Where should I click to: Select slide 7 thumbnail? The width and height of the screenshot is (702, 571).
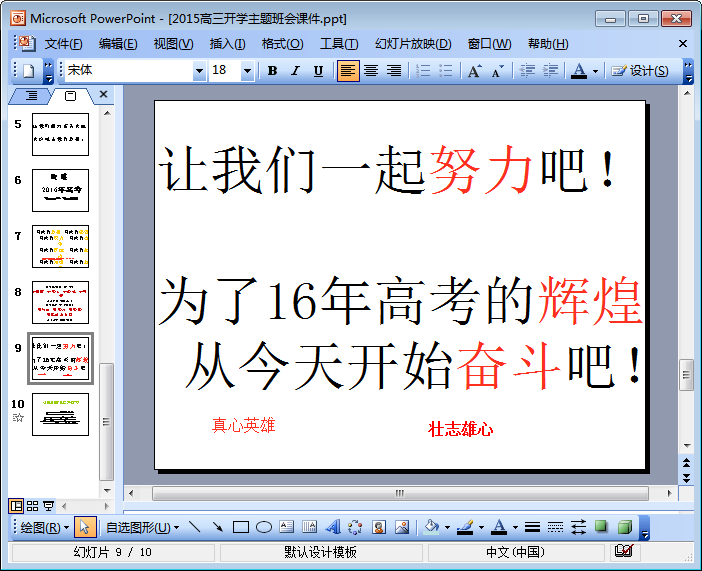point(60,246)
